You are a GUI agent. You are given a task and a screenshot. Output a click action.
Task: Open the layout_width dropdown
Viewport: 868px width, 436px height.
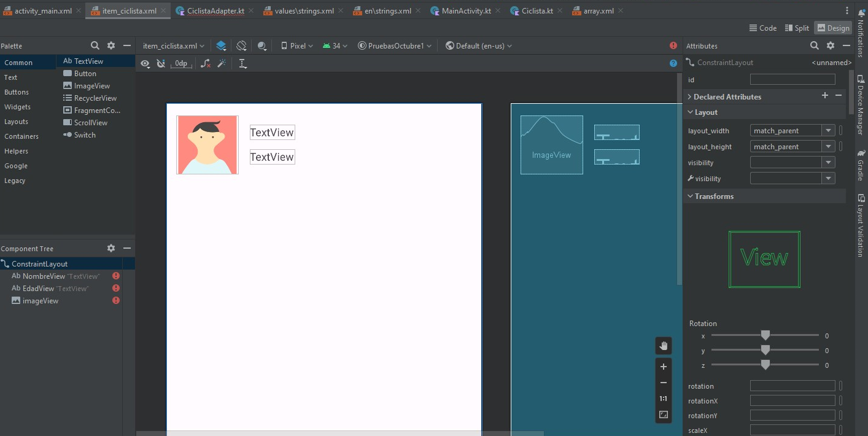(x=829, y=131)
